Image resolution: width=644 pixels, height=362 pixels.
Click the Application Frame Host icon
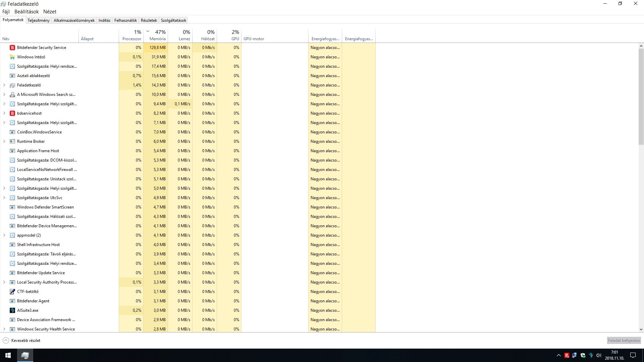12,151
